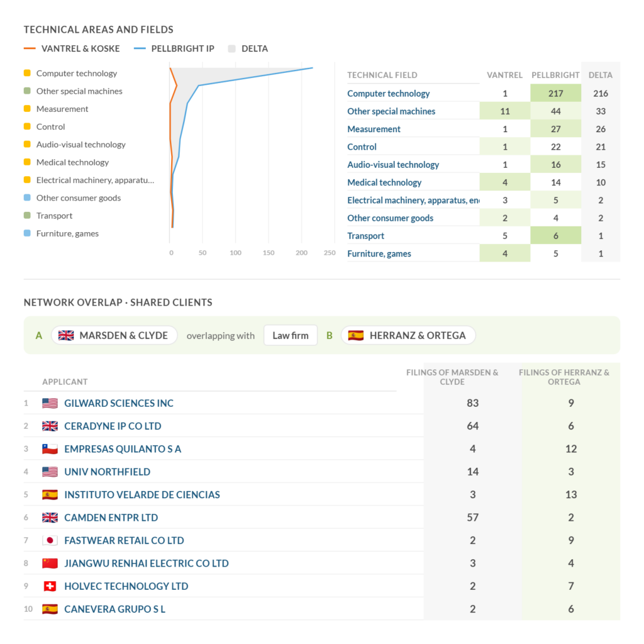Viewport: 644px width, 644px height.
Task: Toggle the Pellbright IP legend series
Action: pos(174,48)
